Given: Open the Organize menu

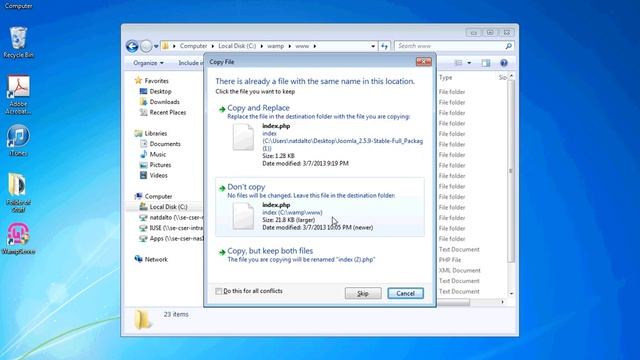Looking at the screenshot, I should click(148, 63).
